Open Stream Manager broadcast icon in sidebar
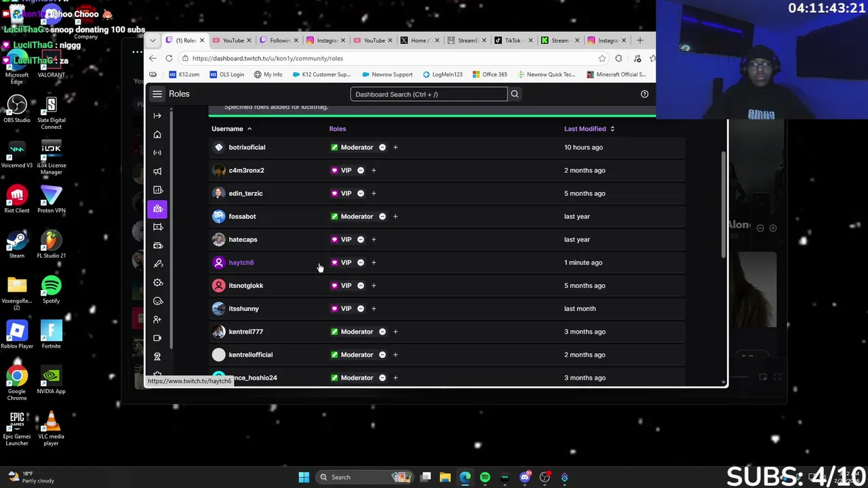 (157, 152)
